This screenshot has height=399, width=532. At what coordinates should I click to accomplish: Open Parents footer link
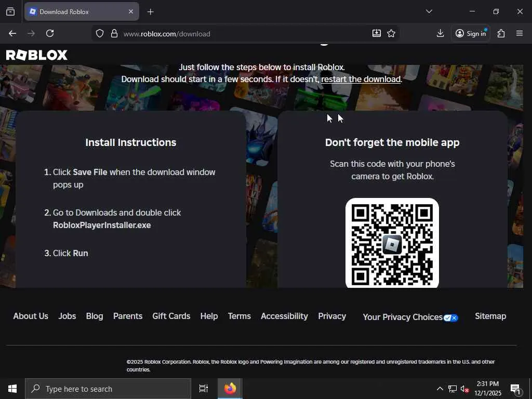(x=128, y=316)
